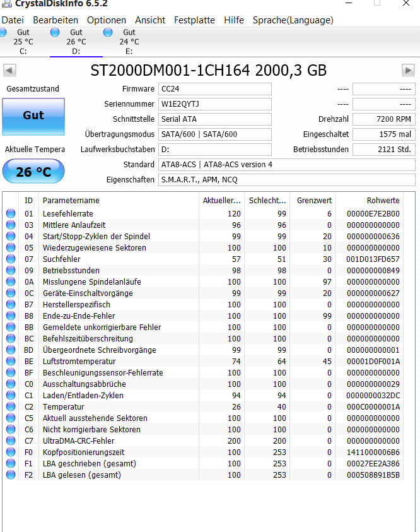This screenshot has height=532, width=420.
Task: Click the Schnittstelle field Serial ATA
Action: pos(215,119)
